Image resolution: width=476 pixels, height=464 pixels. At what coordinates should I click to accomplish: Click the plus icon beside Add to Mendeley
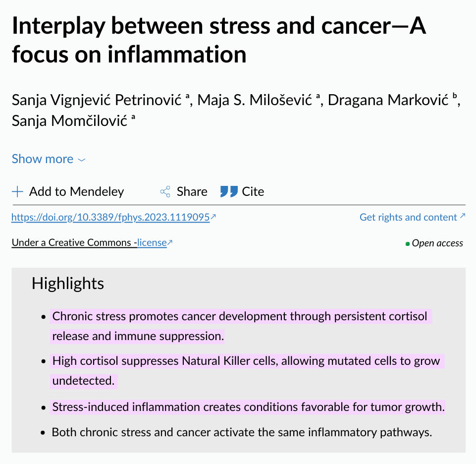[17, 192]
